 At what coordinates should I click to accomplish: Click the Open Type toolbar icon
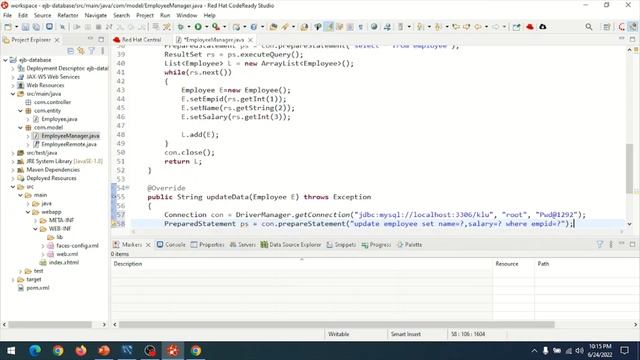(273, 27)
